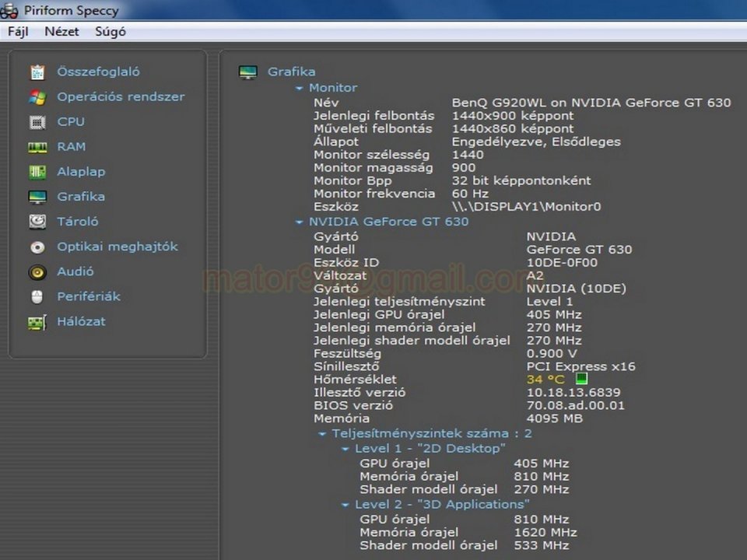The width and height of the screenshot is (747, 560).
Task: Click Engedélyezve, Elsődleges status text
Action: click(536, 142)
